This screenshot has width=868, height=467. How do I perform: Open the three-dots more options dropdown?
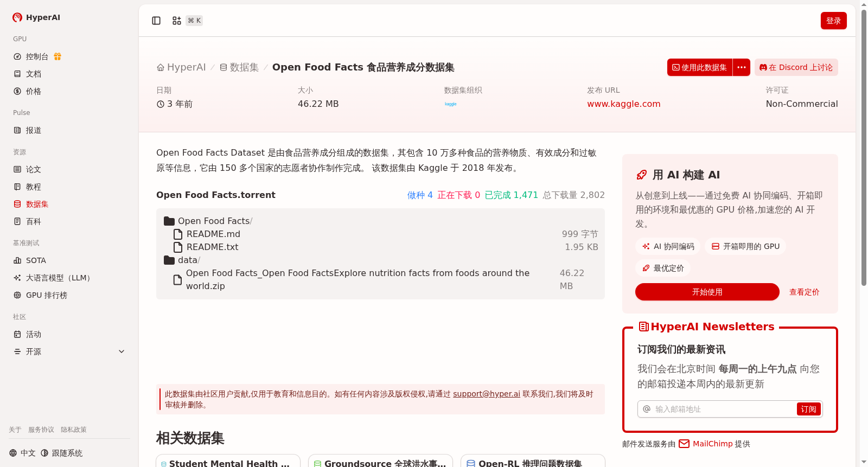(742, 67)
